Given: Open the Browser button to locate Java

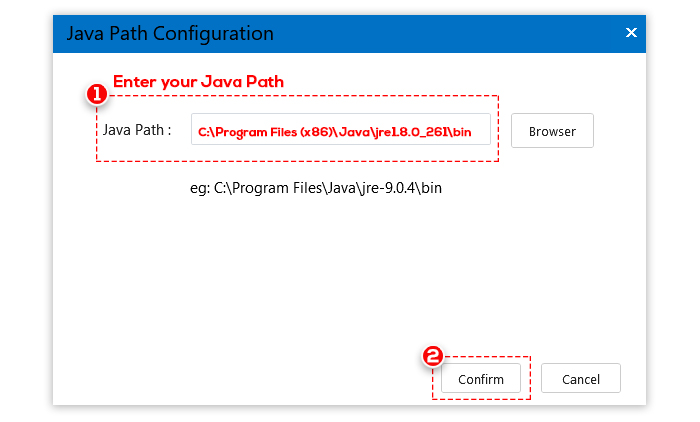Looking at the screenshot, I should point(552,131).
